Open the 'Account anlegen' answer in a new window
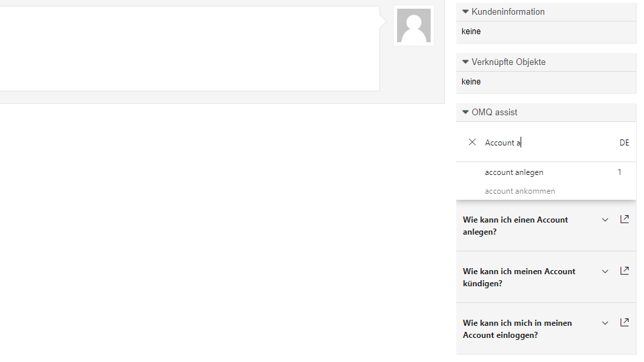Screen dimensions: 644x362 click(x=625, y=219)
